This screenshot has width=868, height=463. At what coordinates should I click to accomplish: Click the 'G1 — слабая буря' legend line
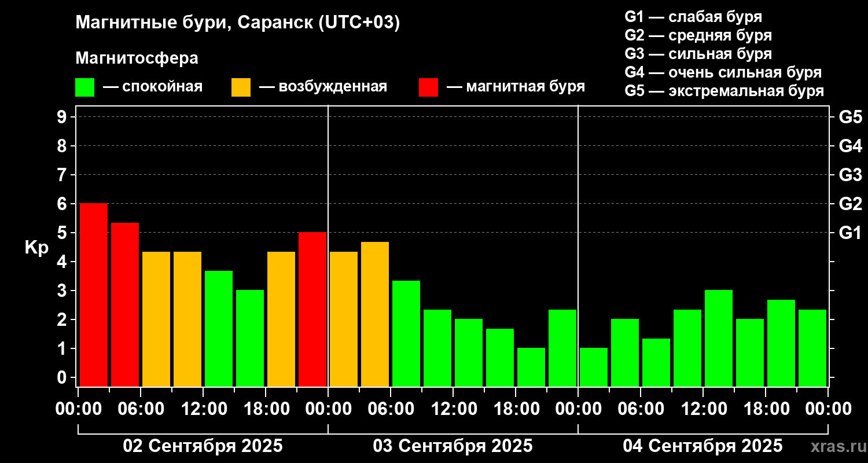(x=693, y=16)
